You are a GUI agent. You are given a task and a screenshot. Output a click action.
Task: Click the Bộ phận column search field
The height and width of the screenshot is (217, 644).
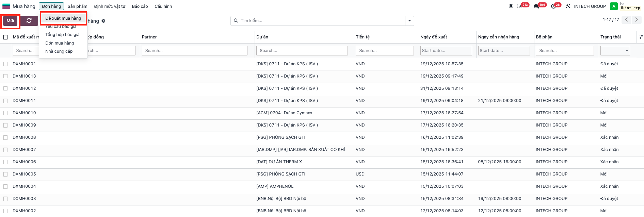tap(565, 51)
